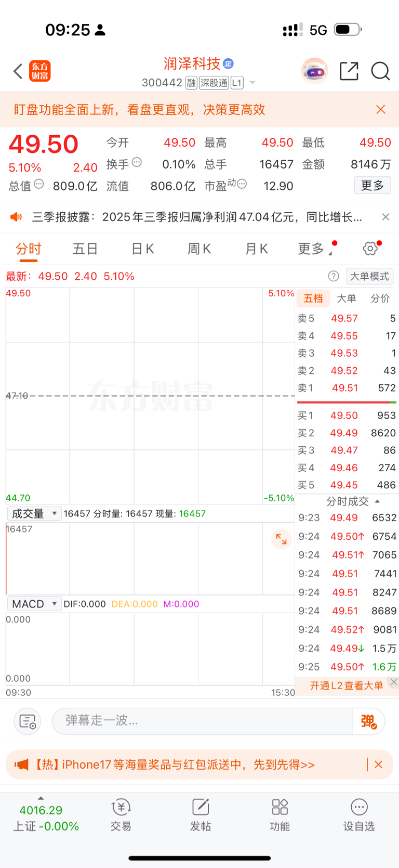Expand the stock tag dropdown arrow beside L1
The width and height of the screenshot is (399, 868).
tap(252, 83)
